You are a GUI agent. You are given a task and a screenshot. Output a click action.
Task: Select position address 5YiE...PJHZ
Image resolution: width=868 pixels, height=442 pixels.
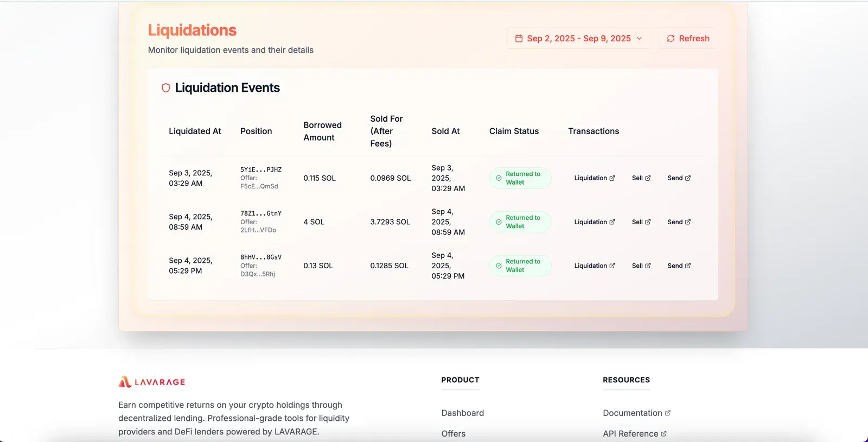(261, 169)
